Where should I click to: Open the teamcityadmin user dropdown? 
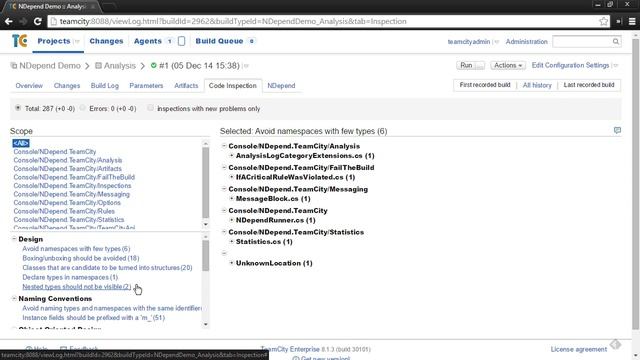[496, 42]
